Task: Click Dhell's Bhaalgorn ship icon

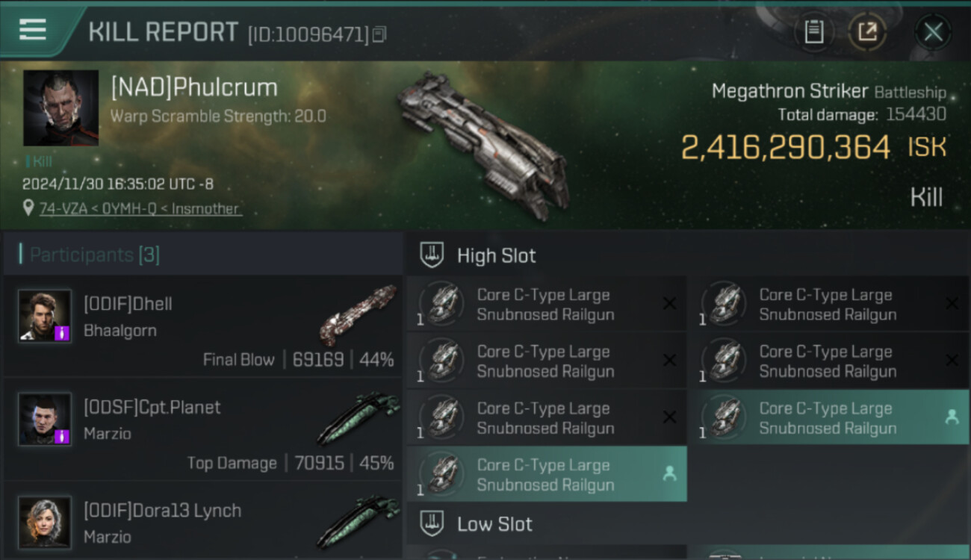Action: (357, 314)
